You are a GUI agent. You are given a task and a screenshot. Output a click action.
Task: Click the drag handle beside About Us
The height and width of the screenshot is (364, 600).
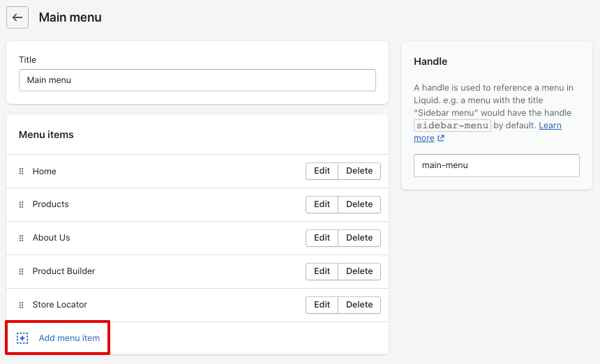click(x=21, y=238)
